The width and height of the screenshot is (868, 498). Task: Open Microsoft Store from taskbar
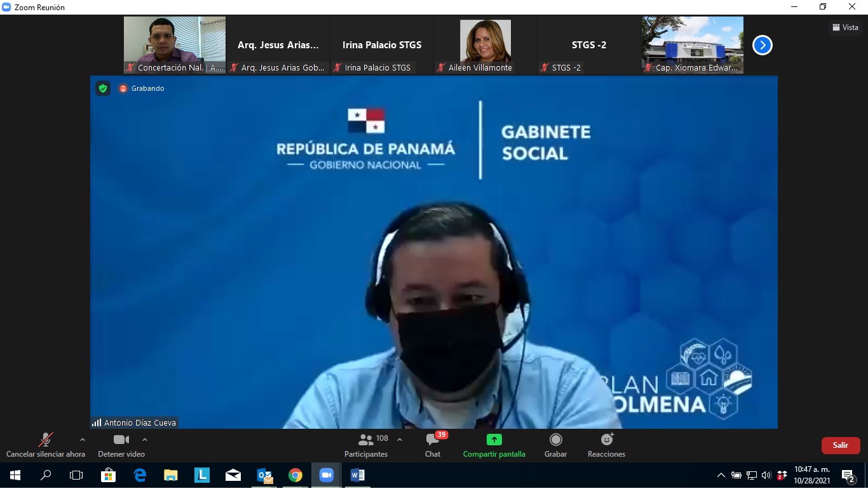click(x=109, y=475)
